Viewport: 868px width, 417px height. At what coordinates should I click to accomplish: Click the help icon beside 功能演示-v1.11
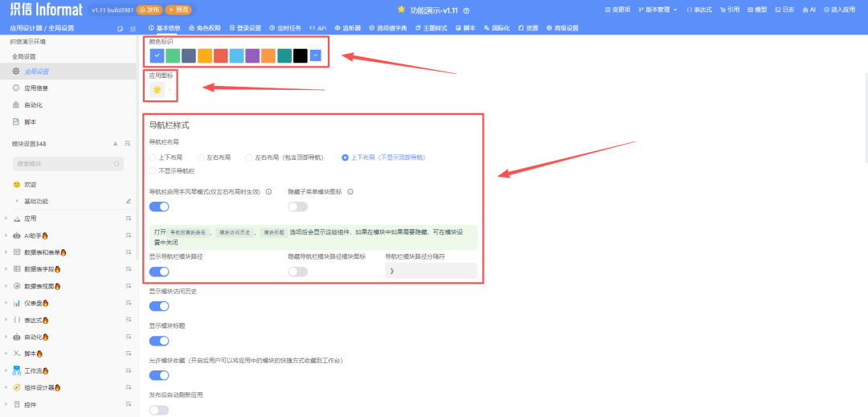click(466, 10)
